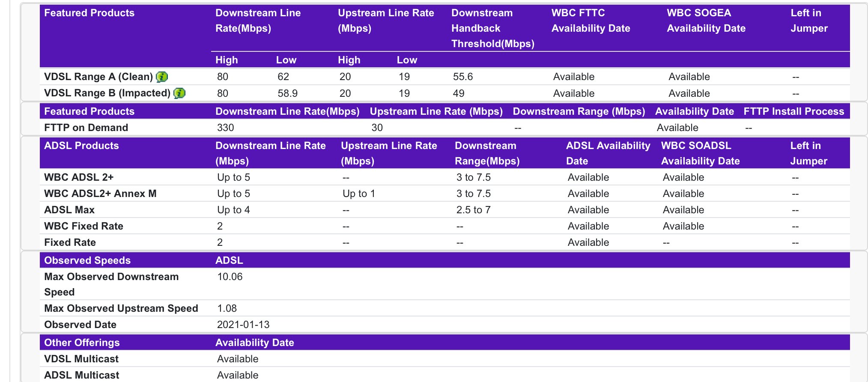Click the Other Offerings section header
The image size is (868, 382).
[82, 343]
